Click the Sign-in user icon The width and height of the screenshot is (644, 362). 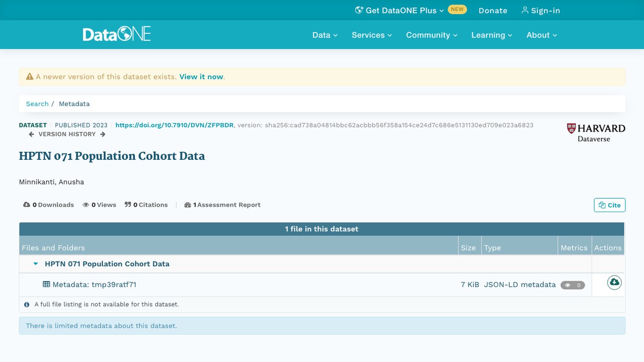525,10
